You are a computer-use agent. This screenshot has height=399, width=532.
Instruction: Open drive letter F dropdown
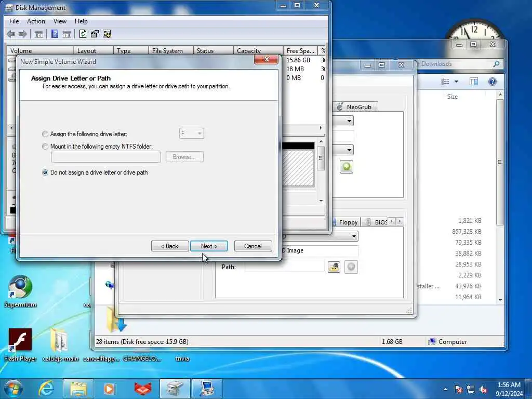(191, 134)
